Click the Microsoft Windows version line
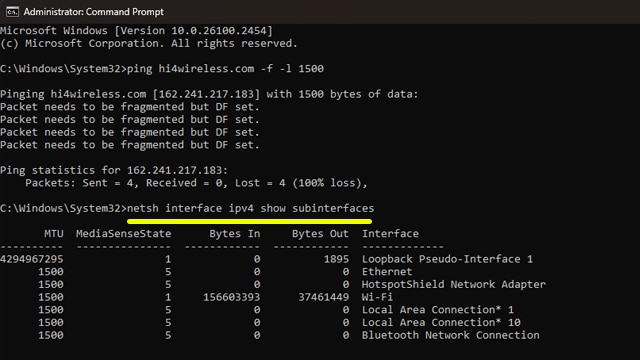Viewport: 640px width, 360px height. [136, 31]
